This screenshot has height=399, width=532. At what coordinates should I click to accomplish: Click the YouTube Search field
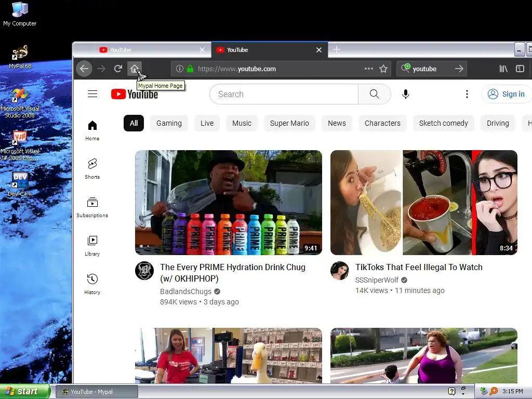point(284,94)
